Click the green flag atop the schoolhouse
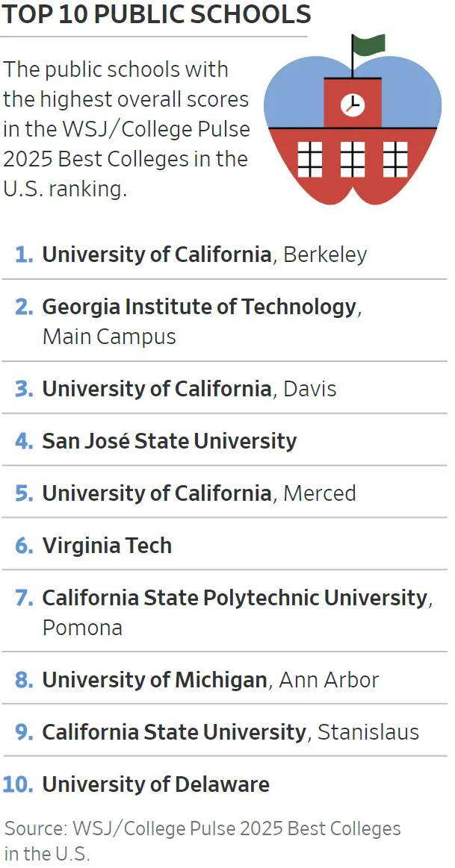The width and height of the screenshot is (455, 868). pyautogui.click(x=368, y=45)
